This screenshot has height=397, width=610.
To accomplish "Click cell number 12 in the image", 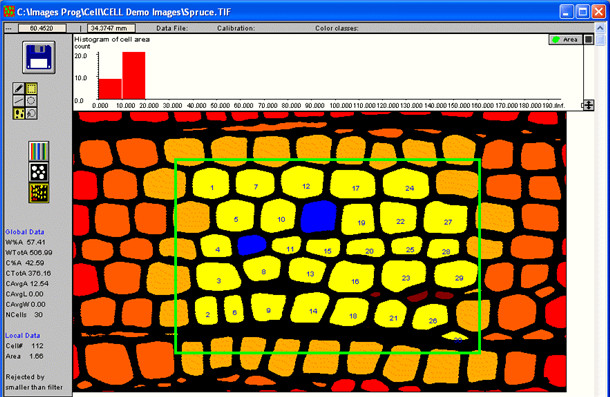I will point(306,186).
